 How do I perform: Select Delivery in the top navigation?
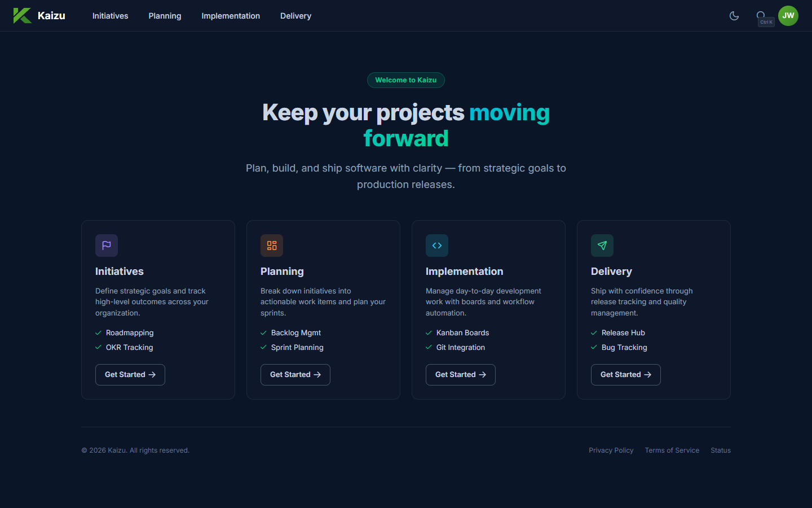pyautogui.click(x=295, y=16)
